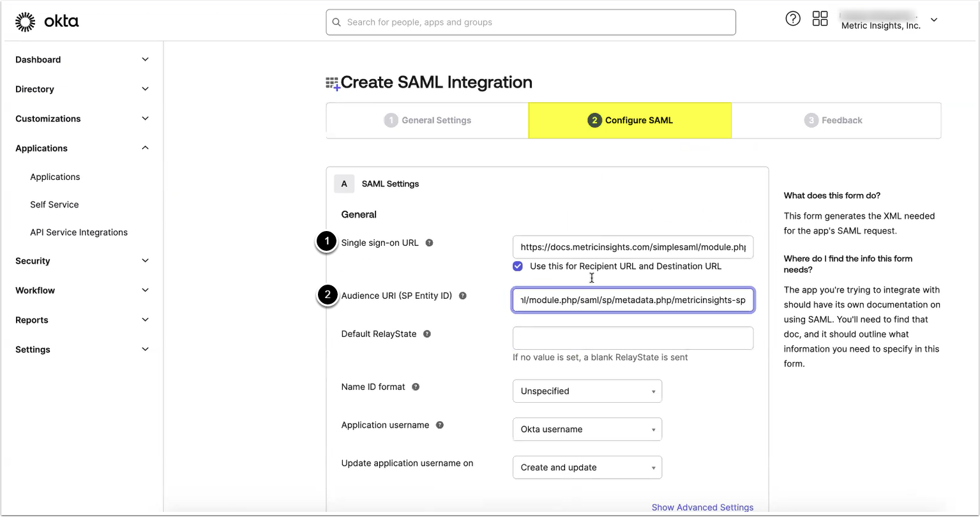The width and height of the screenshot is (980, 517).
Task: Open Self Service in the sidebar
Action: (x=54, y=205)
